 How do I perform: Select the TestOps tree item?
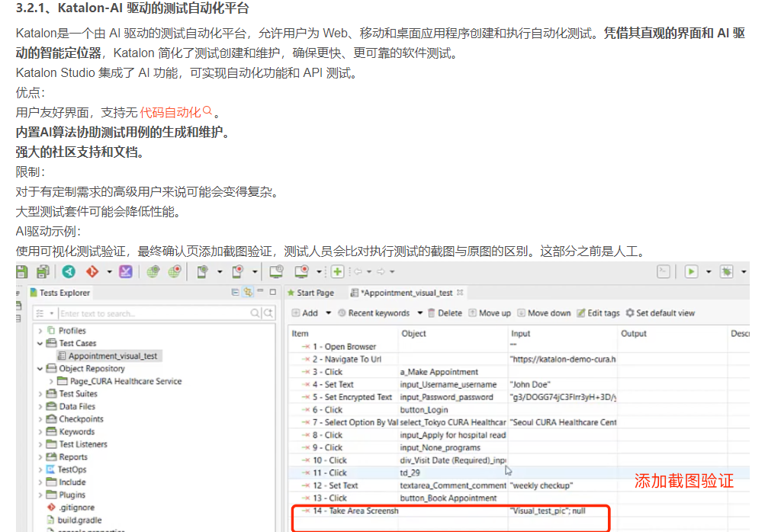point(66,470)
